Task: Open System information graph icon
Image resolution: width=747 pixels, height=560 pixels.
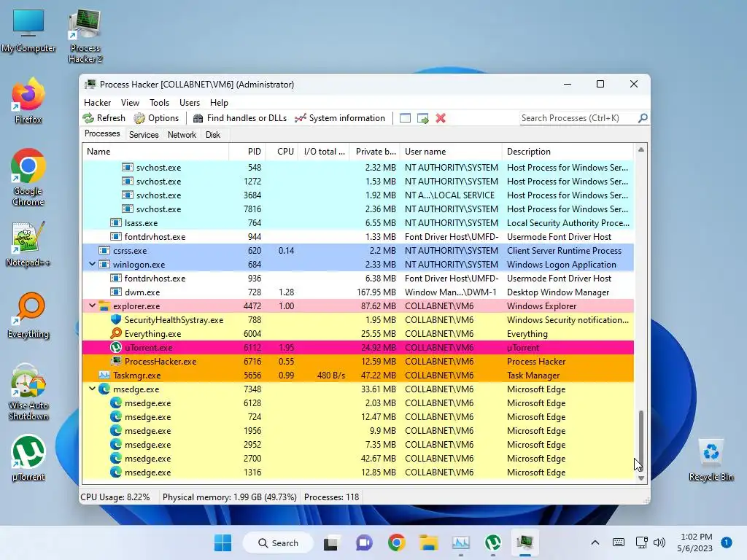Action: [300, 118]
